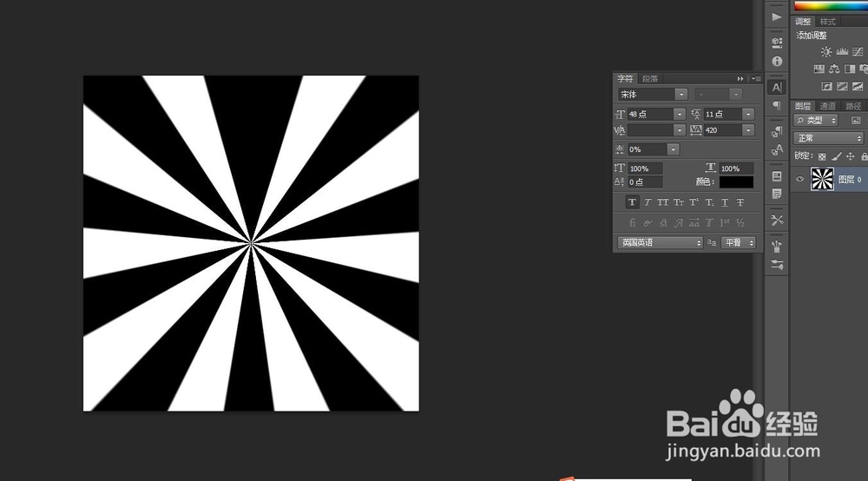Screen dimensions: 868x481
Task: Open the 420 tracking dropdown
Action: [748, 130]
